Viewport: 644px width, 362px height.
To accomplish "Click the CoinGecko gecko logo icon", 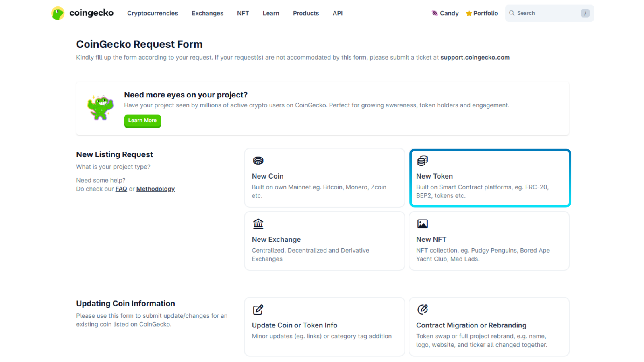I will point(58,13).
